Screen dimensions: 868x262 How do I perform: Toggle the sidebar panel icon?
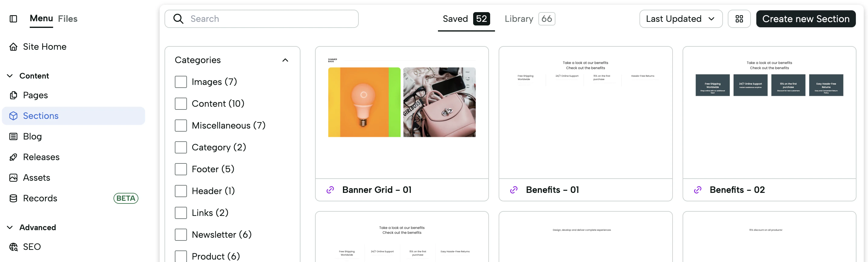(x=13, y=19)
